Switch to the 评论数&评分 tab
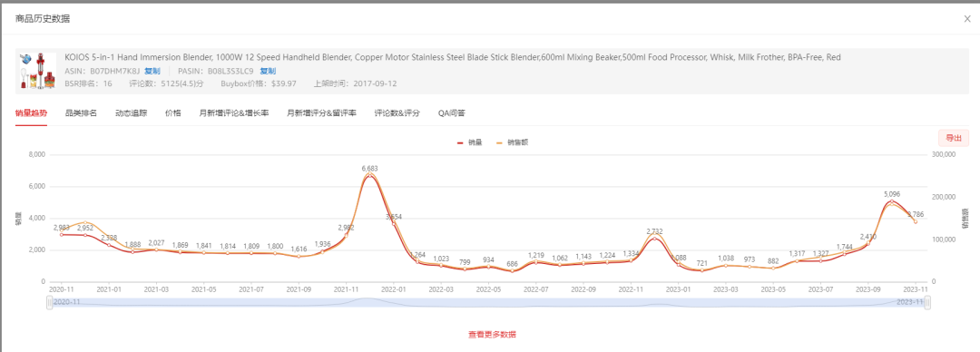 [x=397, y=113]
